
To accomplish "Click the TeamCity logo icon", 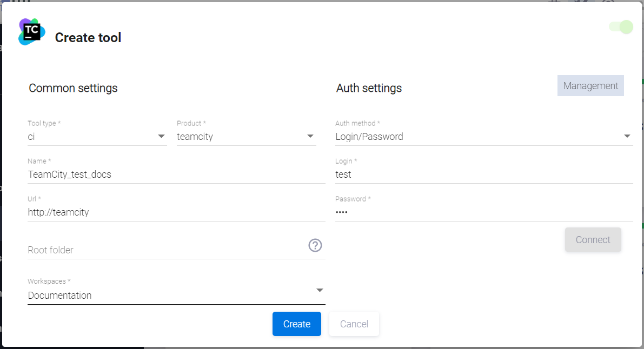I will click(x=32, y=32).
